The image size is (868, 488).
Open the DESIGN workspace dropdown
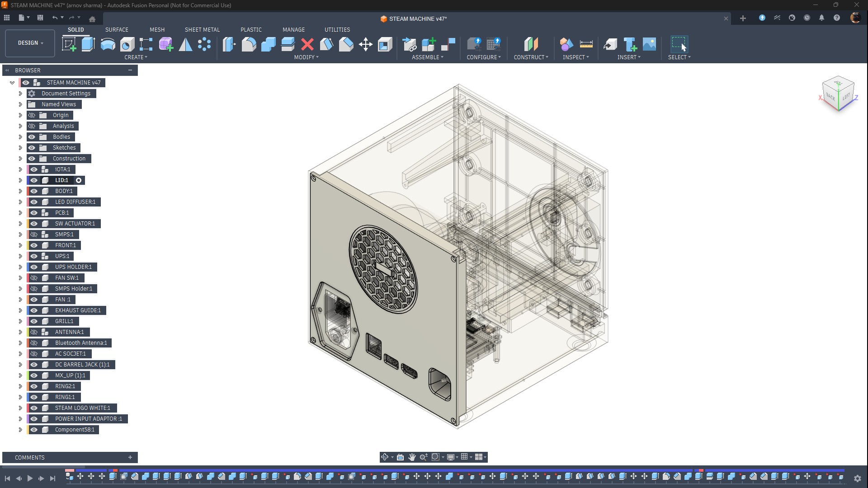pos(30,43)
